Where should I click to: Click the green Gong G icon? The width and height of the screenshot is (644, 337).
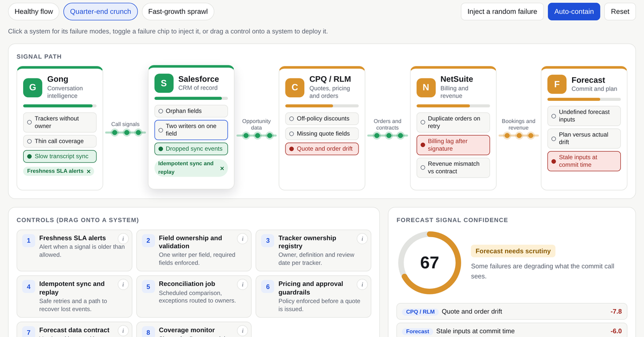point(33,87)
